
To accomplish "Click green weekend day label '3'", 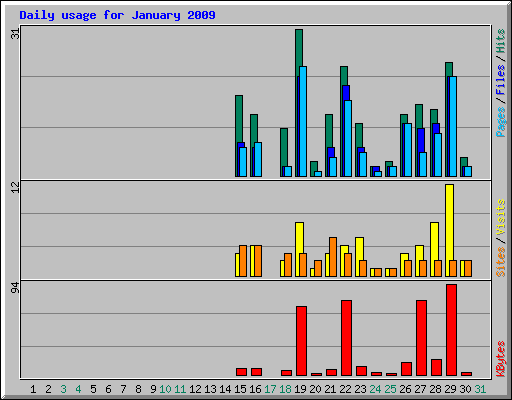I will point(63,389).
